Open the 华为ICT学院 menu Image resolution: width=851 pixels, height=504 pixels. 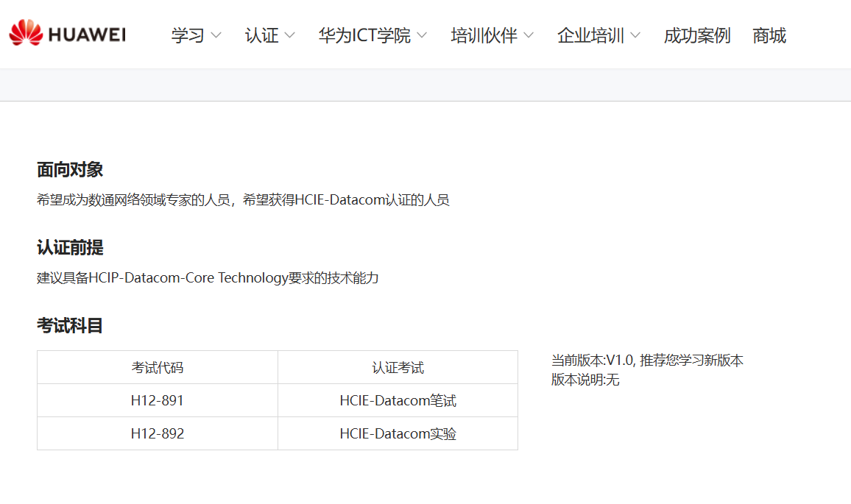click(364, 36)
